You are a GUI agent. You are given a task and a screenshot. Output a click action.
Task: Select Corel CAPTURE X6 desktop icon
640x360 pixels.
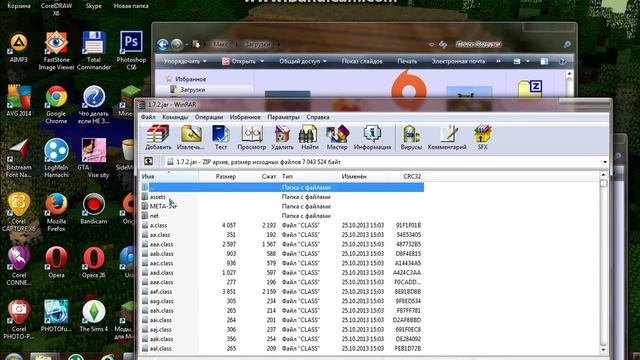pyautogui.click(x=18, y=212)
